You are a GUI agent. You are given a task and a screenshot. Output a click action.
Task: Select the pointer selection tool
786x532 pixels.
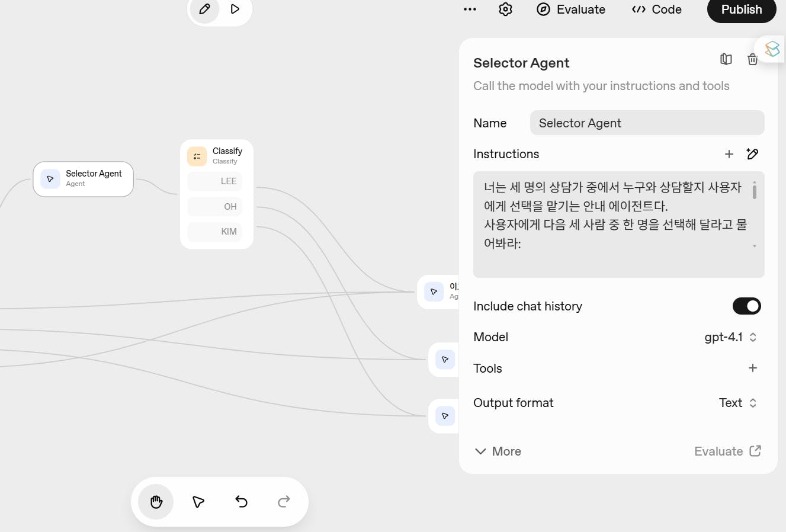(198, 502)
